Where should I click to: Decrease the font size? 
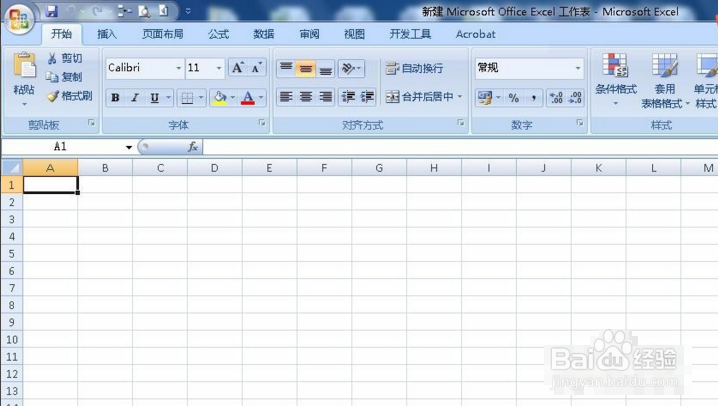pyautogui.click(x=256, y=68)
